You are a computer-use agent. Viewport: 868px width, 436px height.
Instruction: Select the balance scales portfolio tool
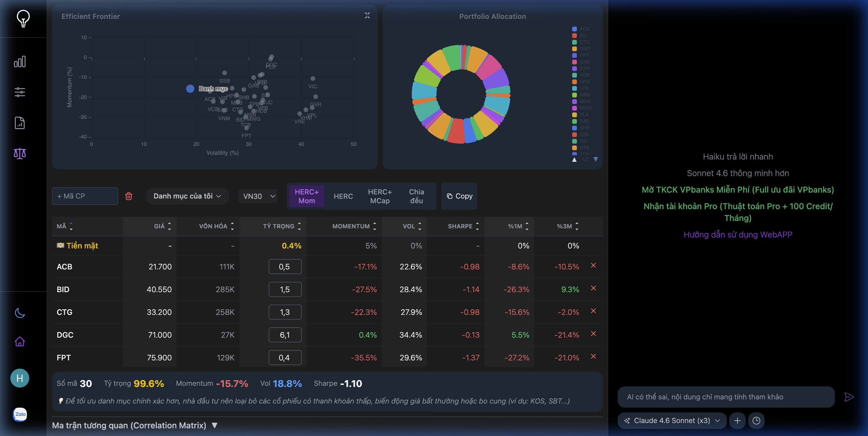pos(19,153)
